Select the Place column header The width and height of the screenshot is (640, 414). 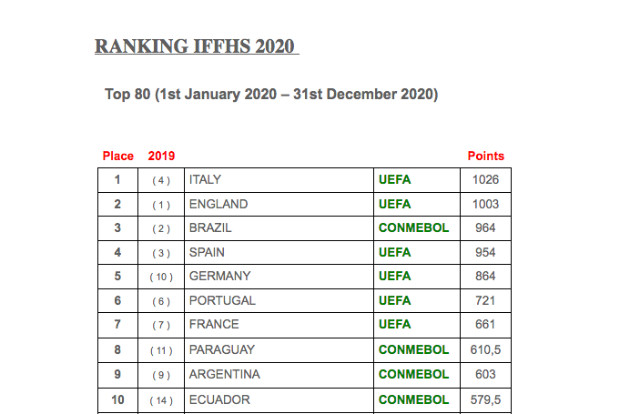[118, 156]
